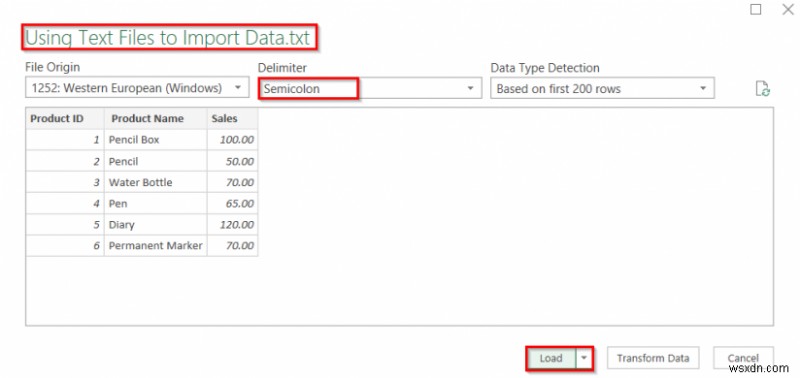Click the Permanent Marker cell

coord(156,245)
